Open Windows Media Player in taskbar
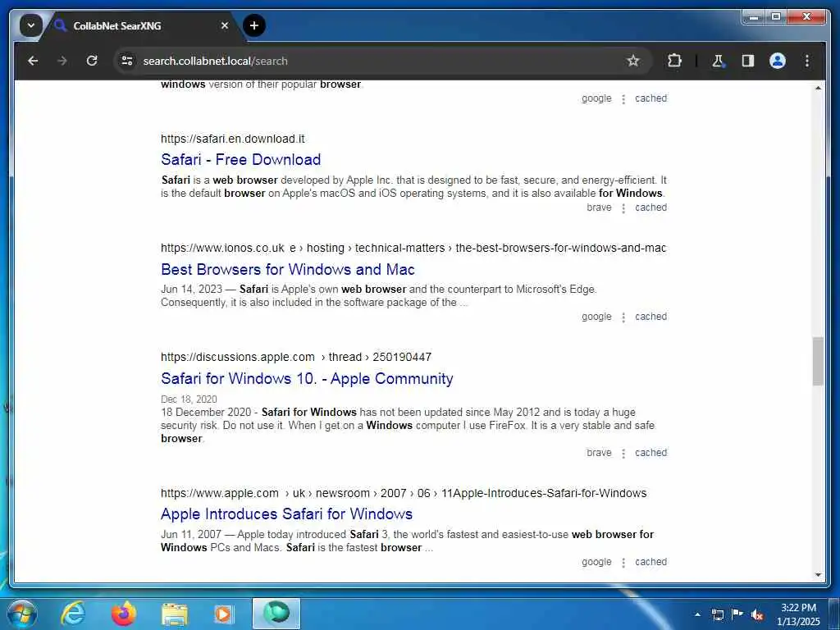 click(223, 614)
